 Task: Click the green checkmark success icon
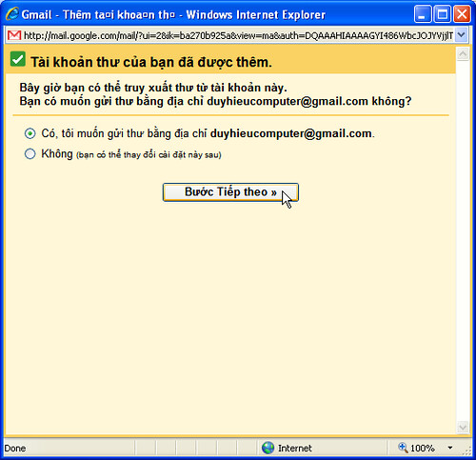(x=18, y=59)
